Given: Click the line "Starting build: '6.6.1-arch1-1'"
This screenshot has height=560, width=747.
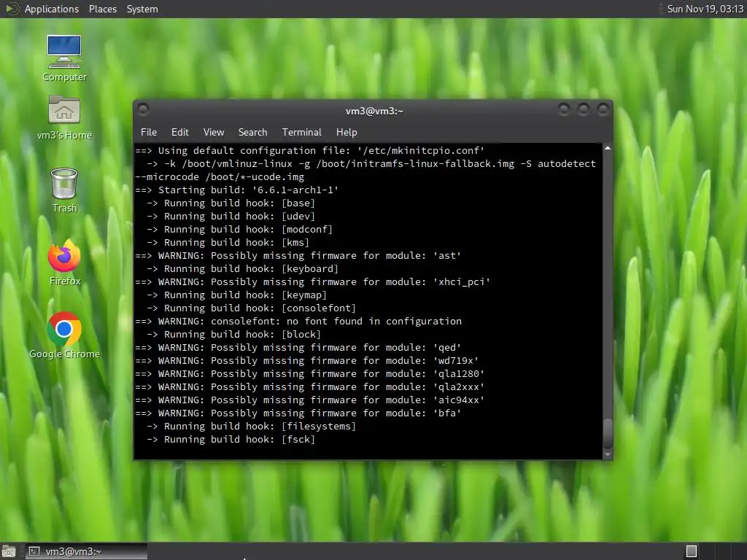Looking at the screenshot, I should point(237,190).
